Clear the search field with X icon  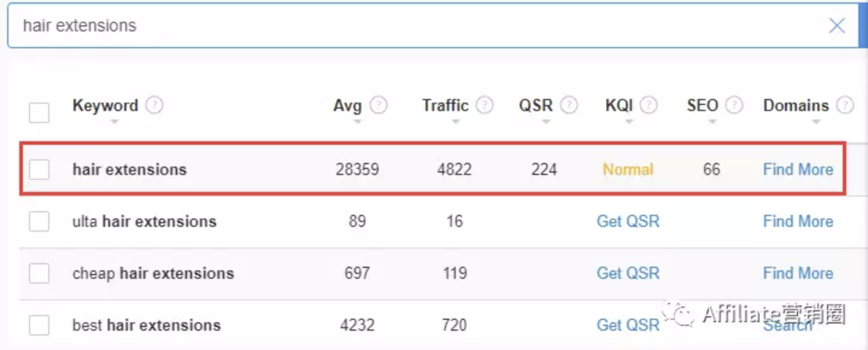[837, 25]
